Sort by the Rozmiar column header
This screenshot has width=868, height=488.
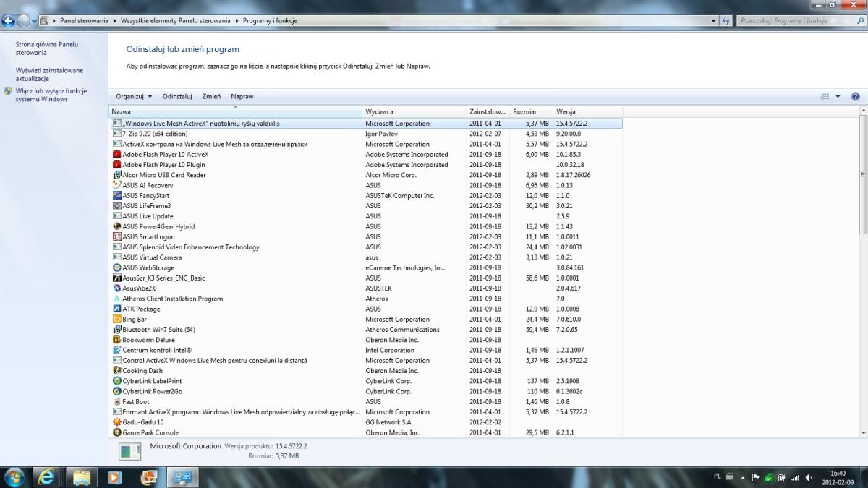(532, 112)
